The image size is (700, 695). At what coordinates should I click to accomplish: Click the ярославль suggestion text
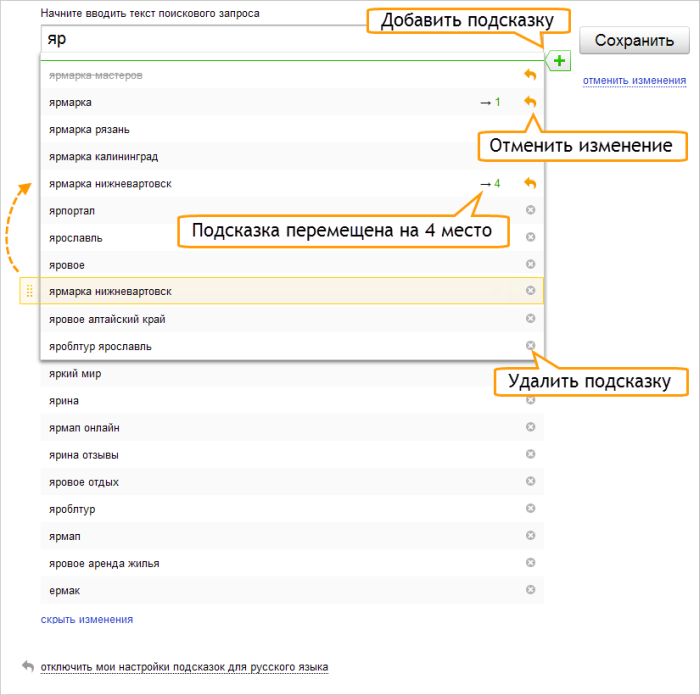(x=75, y=238)
